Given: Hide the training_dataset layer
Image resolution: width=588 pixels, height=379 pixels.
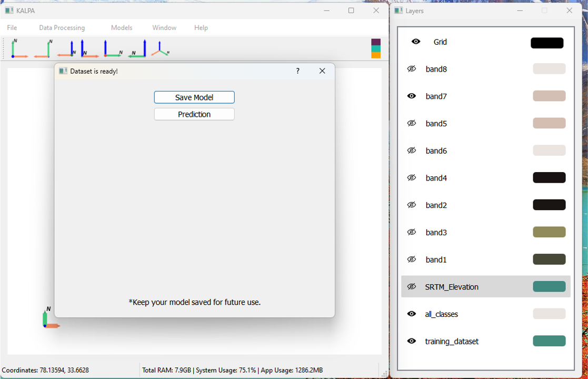Looking at the screenshot, I should click(x=411, y=341).
